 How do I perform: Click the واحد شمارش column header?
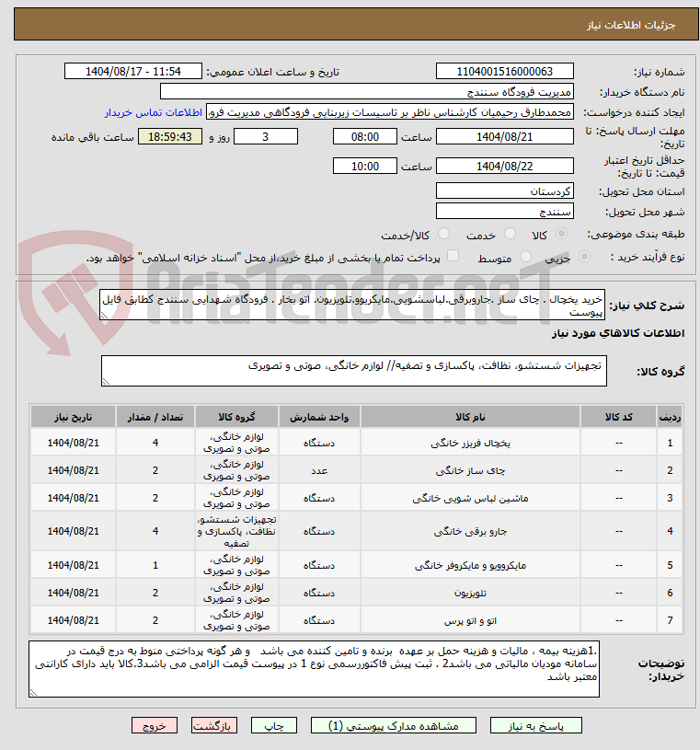coord(319,417)
